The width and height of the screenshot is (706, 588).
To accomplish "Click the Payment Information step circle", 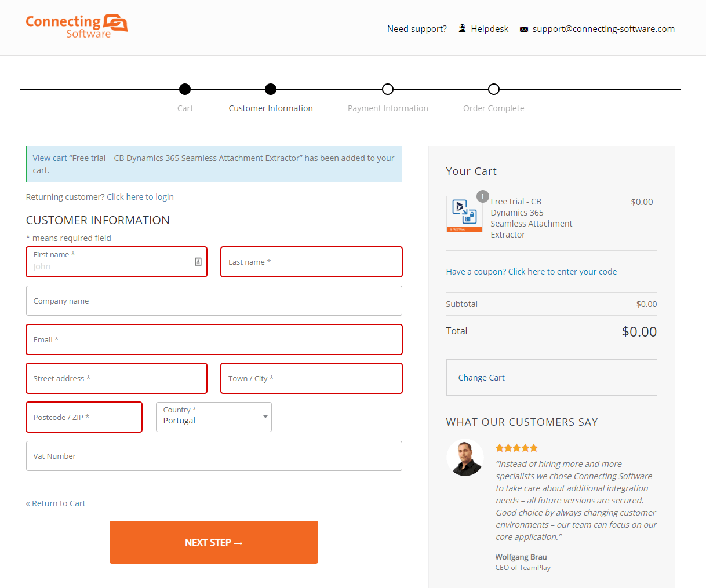I will (388, 89).
